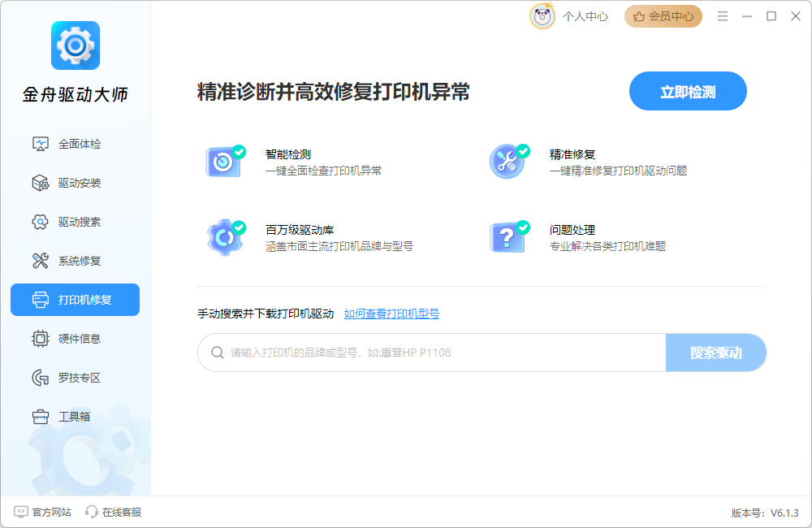Open 全面体检 in sidebar

tap(75, 144)
